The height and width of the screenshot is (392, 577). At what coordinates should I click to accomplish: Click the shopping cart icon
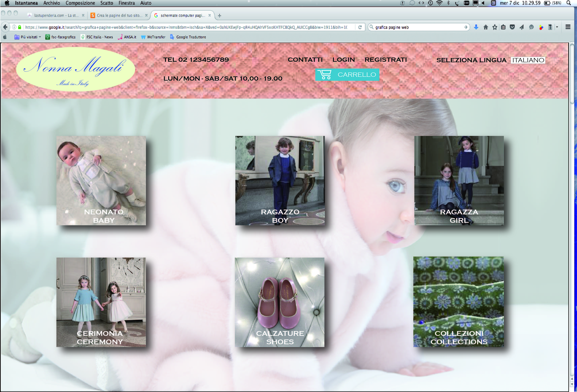[x=324, y=74]
